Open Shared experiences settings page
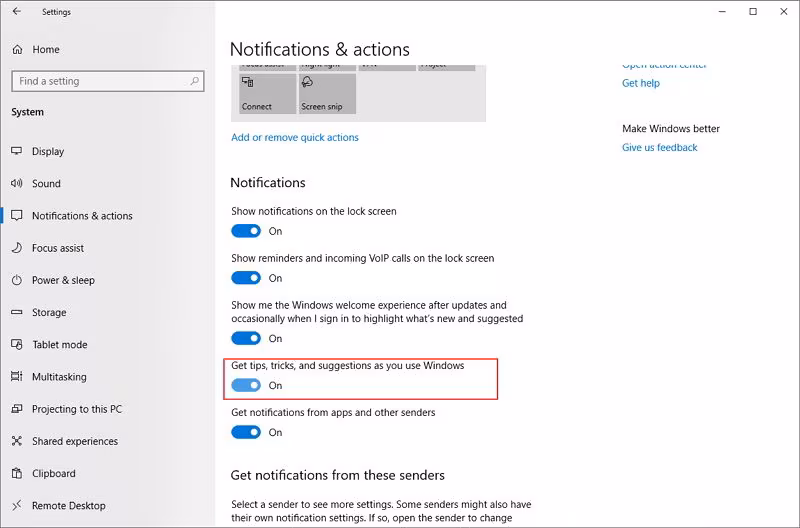 (x=74, y=441)
